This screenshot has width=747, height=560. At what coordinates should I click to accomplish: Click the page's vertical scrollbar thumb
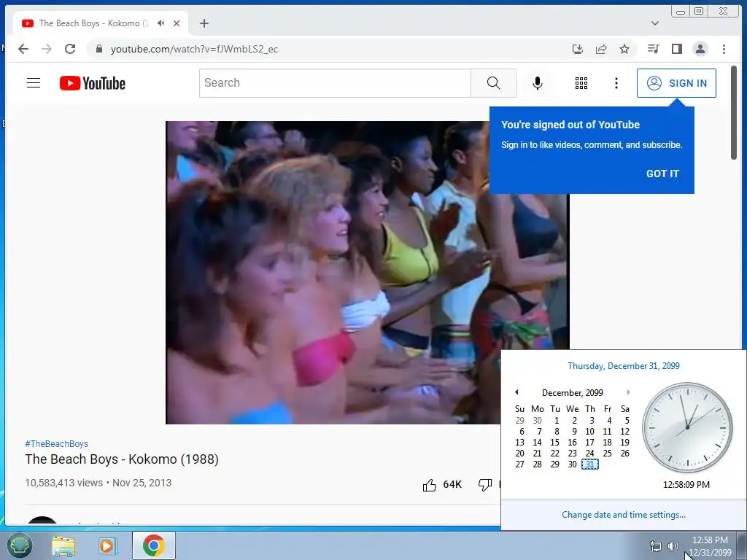(734, 112)
